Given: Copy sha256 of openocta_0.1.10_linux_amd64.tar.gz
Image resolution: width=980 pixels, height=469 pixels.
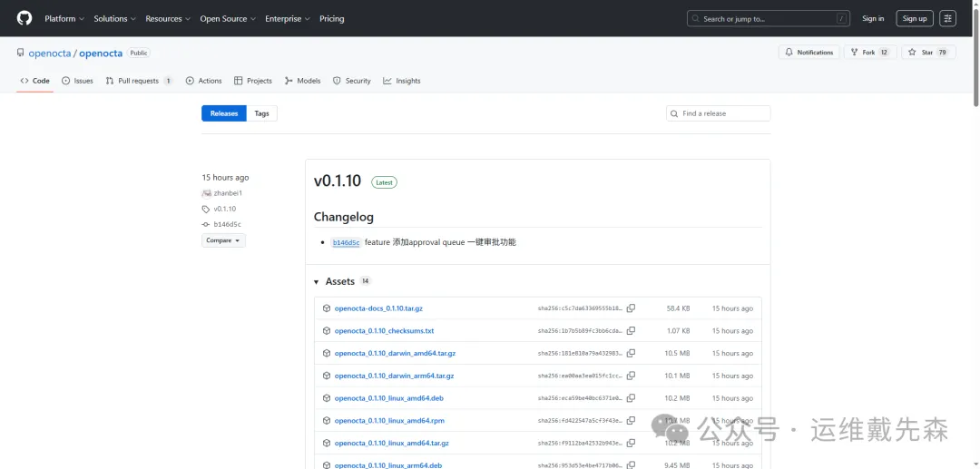Looking at the screenshot, I should tap(632, 444).
